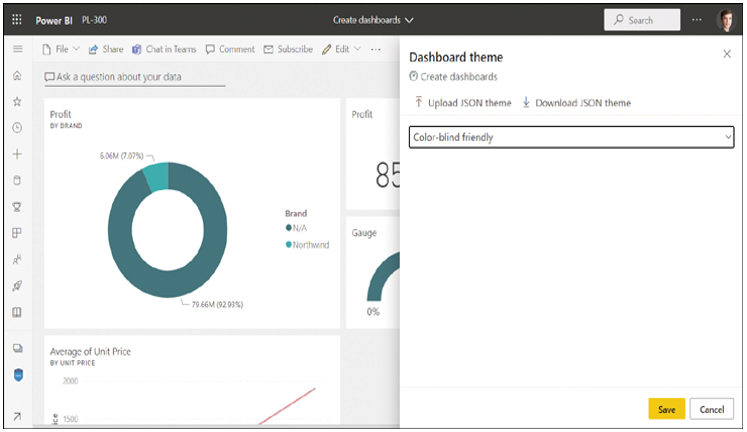Click Northwind legend item
The height and width of the screenshot is (432, 747).
point(307,245)
